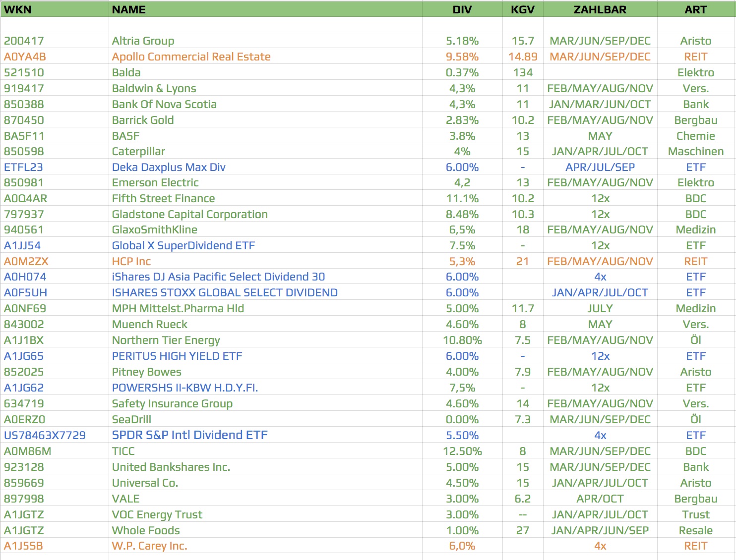Click ISHARES STOXX GLOBAL SELECT DIVIDEND cell
Image resolution: width=736 pixels, height=560 pixels.
(265, 292)
